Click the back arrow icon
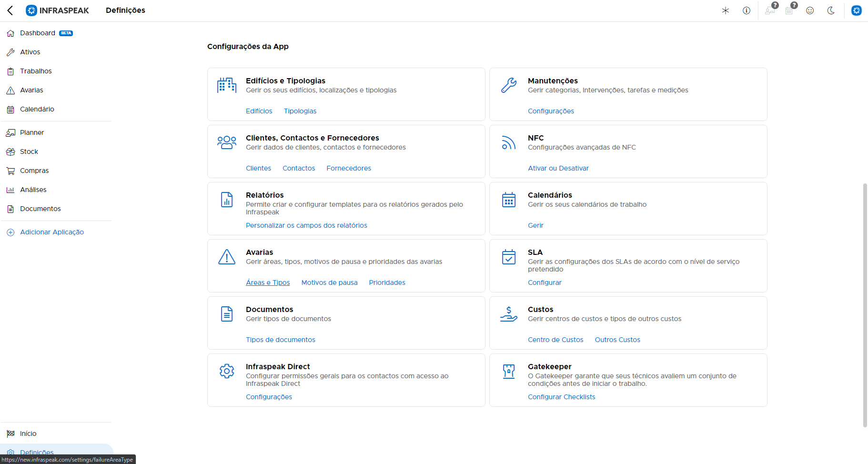Screen dimensions: 868x464 (10, 10)
